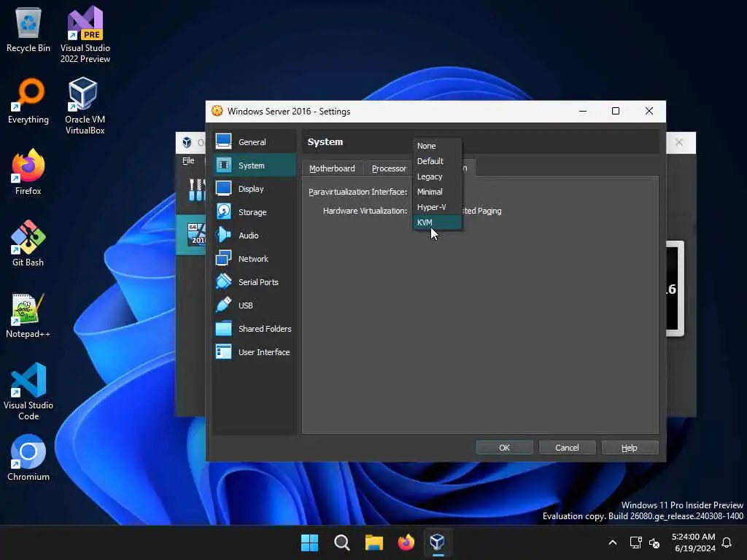Click the Chromium desktop shortcut

[x=28, y=458]
